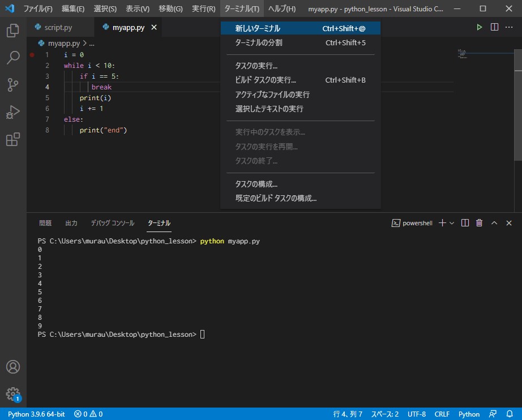Image resolution: width=522 pixels, height=420 pixels.
Task: Select Python 3.9.6 64-bit interpreter
Action: tap(36, 414)
